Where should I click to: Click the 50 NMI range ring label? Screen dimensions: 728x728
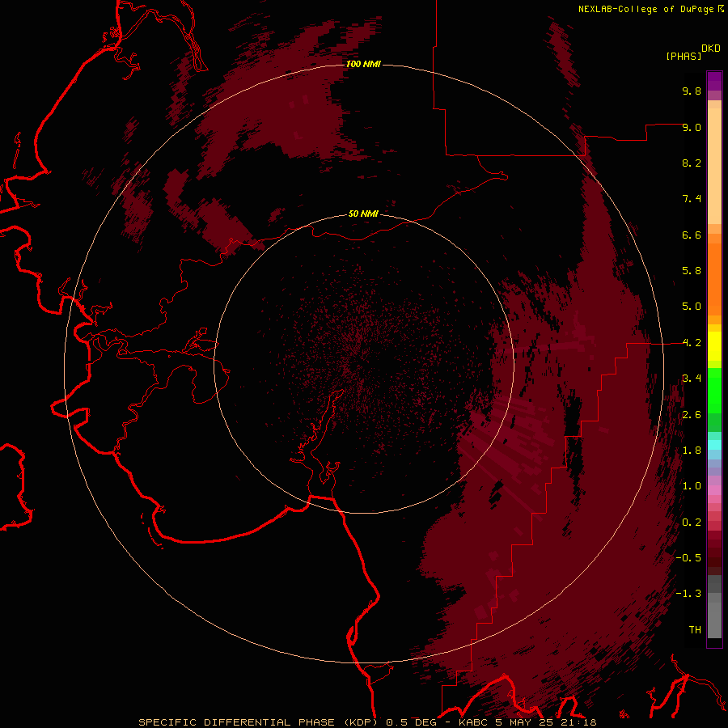363,214
